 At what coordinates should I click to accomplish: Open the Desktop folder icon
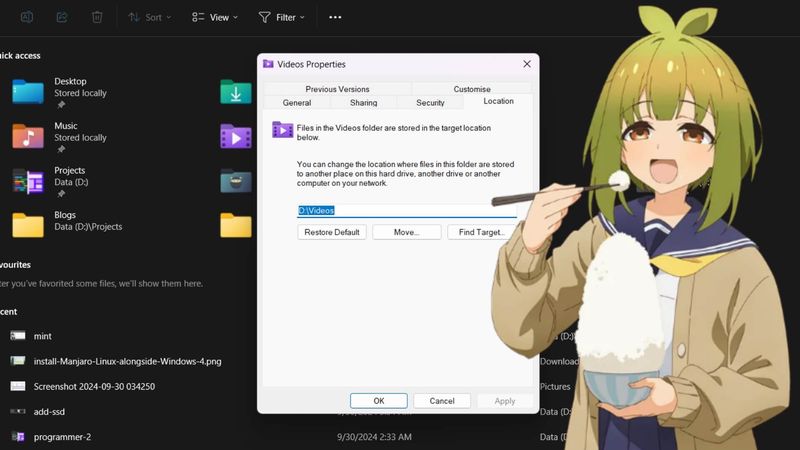[x=28, y=92]
